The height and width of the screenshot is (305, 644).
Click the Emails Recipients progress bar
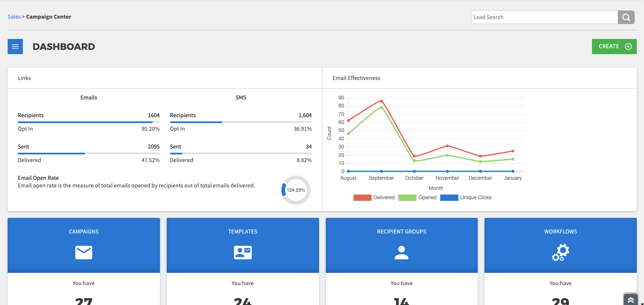point(88,122)
